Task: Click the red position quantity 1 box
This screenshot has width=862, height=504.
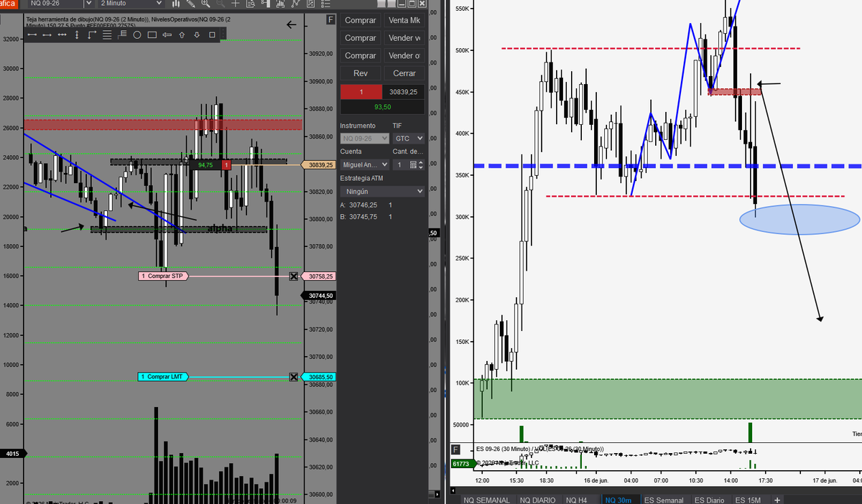Action: click(x=361, y=92)
